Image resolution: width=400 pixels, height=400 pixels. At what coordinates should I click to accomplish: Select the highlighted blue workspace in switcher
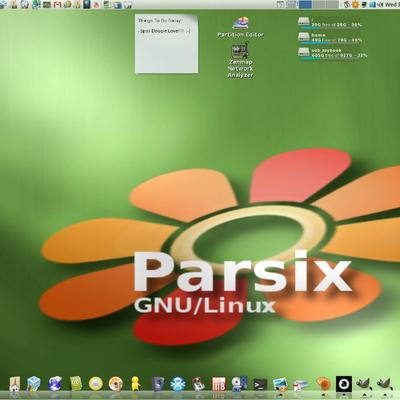tap(305, 4)
